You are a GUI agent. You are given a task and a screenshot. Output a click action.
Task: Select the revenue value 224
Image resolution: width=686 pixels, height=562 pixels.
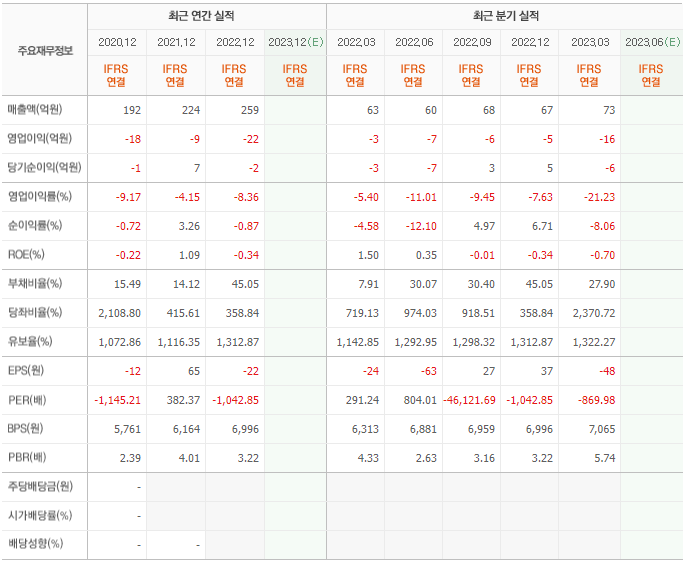click(x=191, y=110)
